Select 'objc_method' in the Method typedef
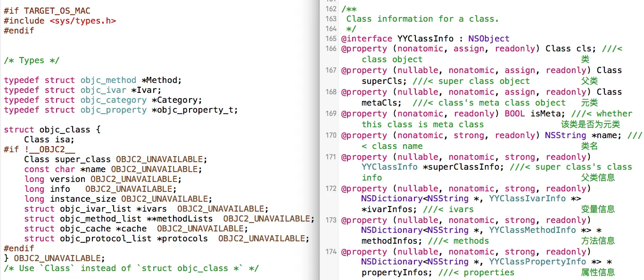The image size is (644, 280). point(108,80)
